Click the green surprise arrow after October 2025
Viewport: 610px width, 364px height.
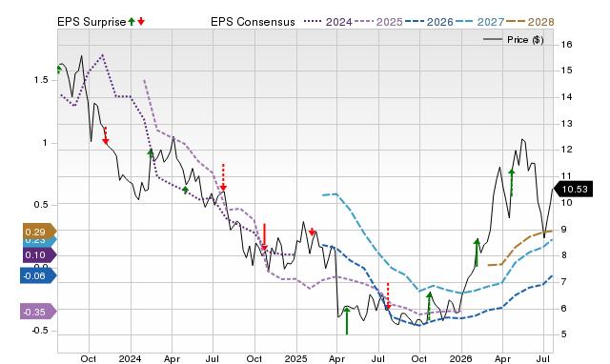tap(429, 307)
